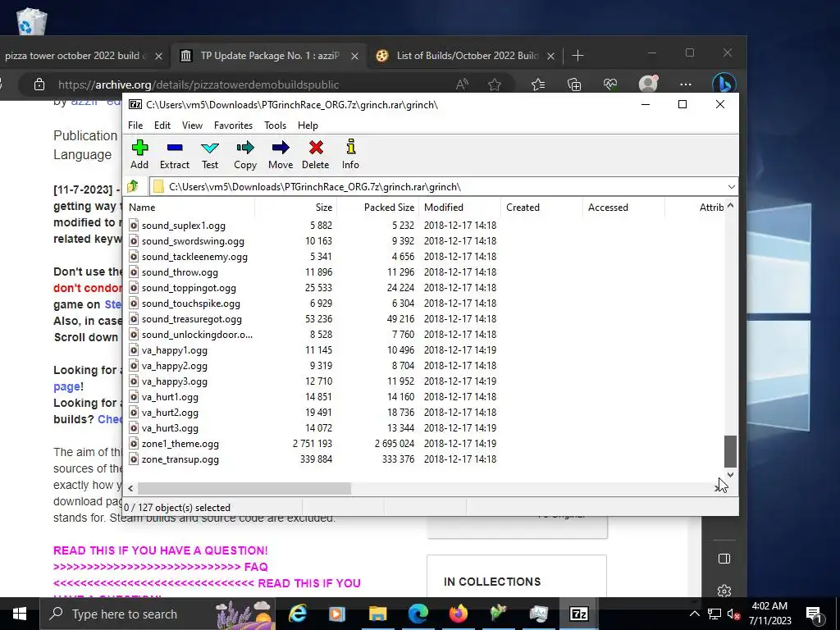840x630 pixels.
Task: Sort by Modified column header
Action: [459, 208]
